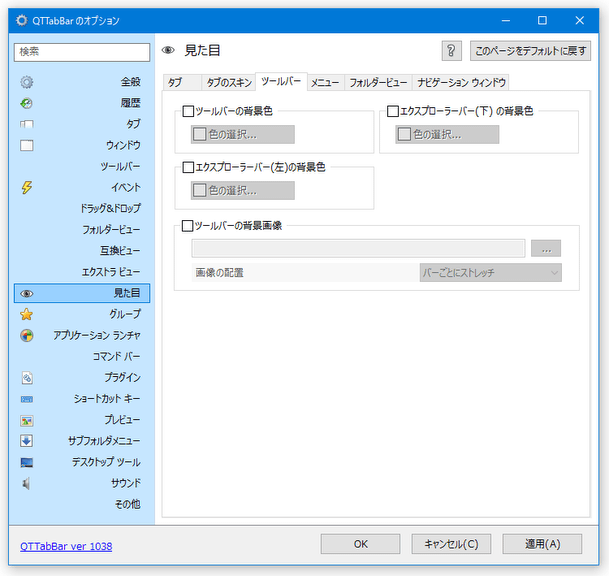Select ドラッグ&ドロップ in the sidebar
Viewport: 609px width, 576px height.
(82, 209)
